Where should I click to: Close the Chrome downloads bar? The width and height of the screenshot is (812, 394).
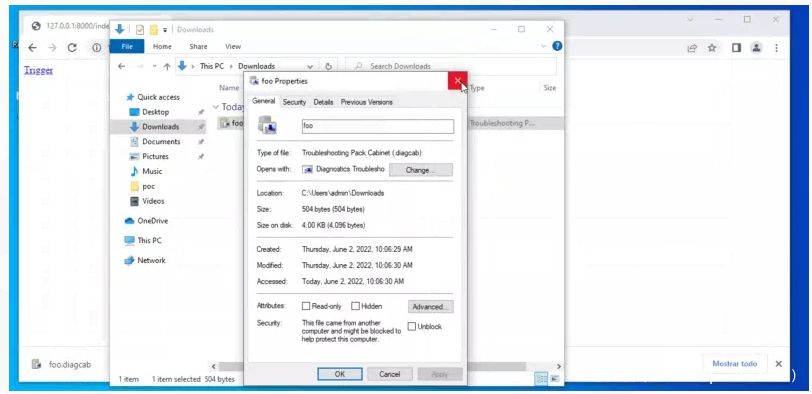click(778, 364)
